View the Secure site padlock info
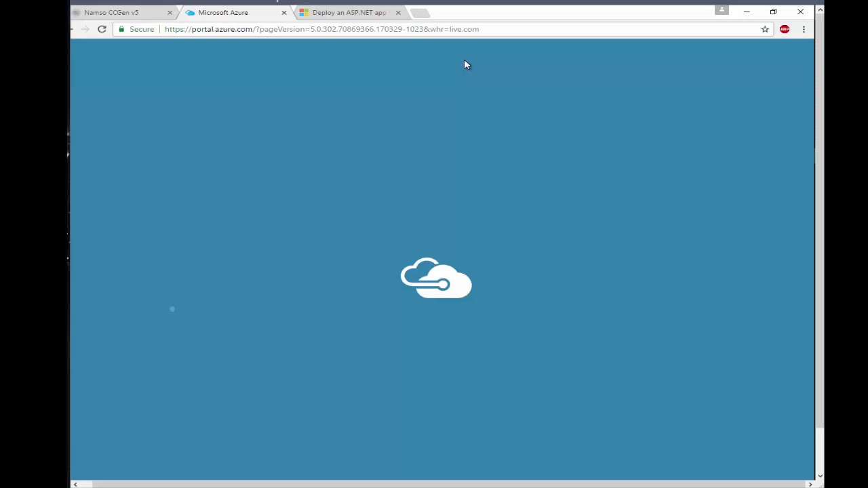This screenshot has width=868, height=488. pyautogui.click(x=136, y=29)
